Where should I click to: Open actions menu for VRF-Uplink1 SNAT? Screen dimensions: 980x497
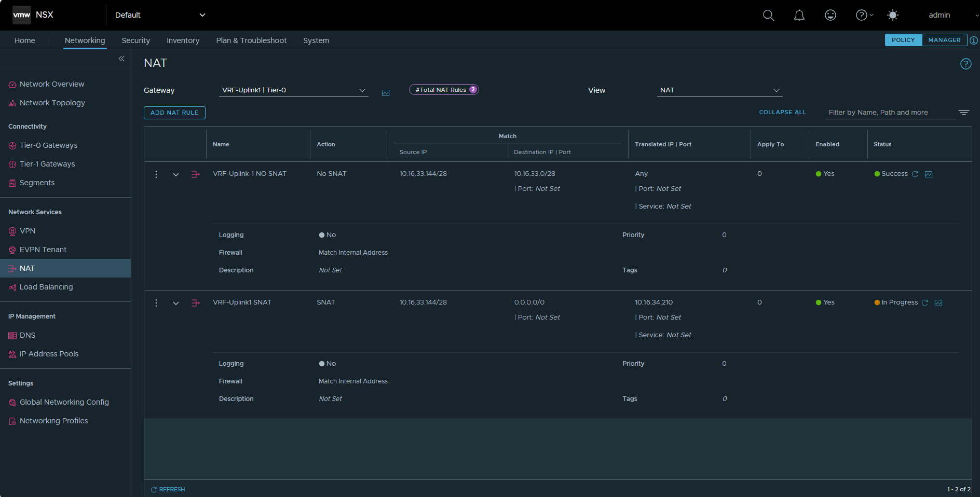tap(156, 303)
